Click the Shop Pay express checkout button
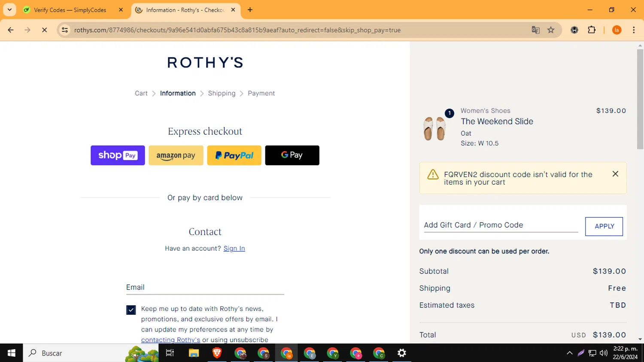This screenshot has height=362, width=644. 118,155
